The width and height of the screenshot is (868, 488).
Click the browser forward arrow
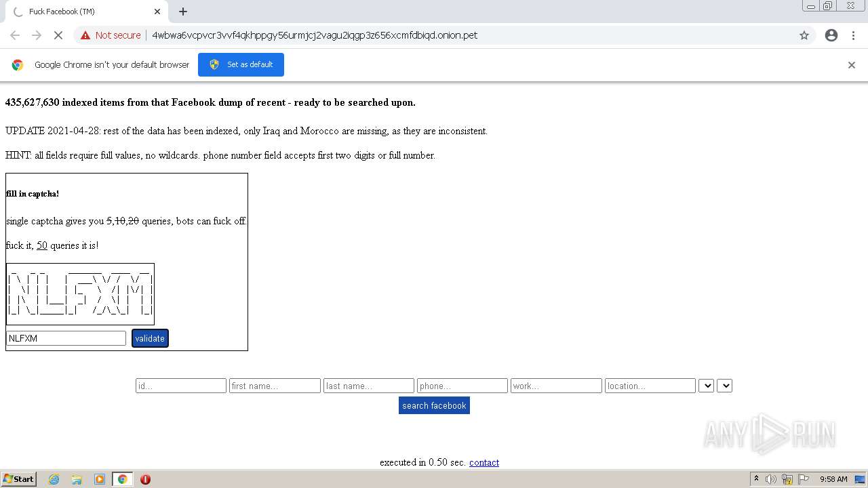pos(37,35)
